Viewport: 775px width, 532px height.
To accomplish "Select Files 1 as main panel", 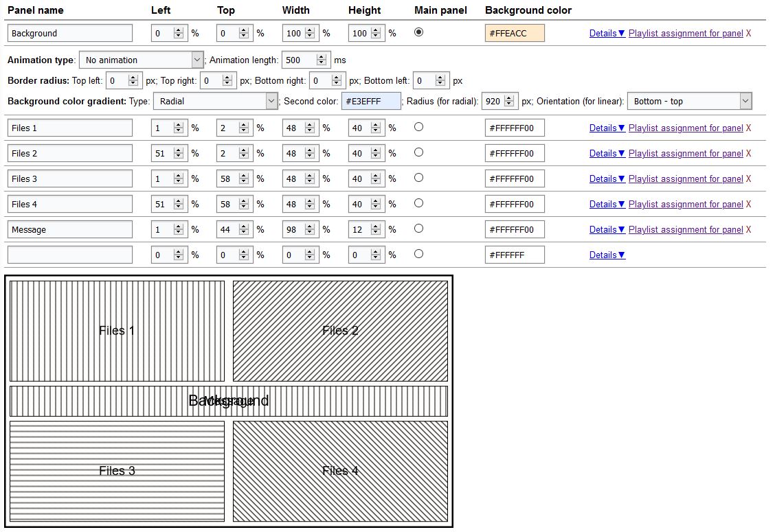I will [418, 127].
